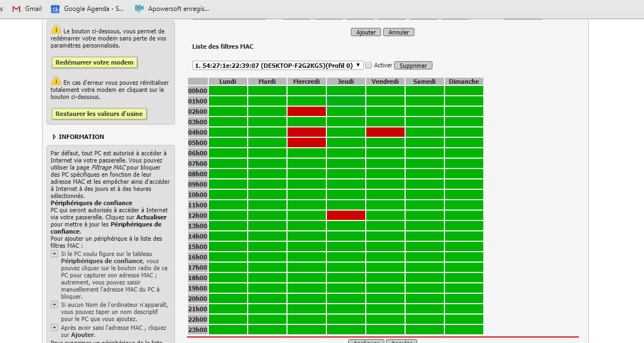Open the MAC filter list dropdown
Screen dimensions: 644x343
click(x=278, y=65)
